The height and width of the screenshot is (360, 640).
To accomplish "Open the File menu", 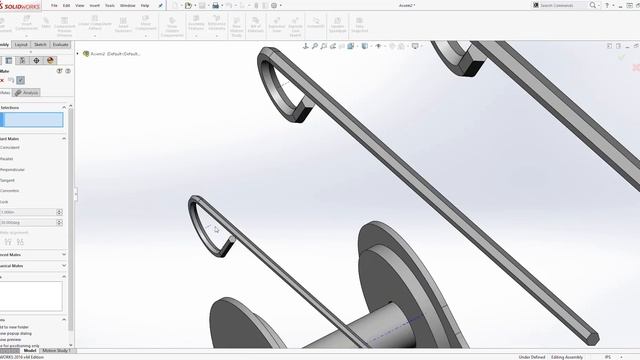I will (54, 6).
